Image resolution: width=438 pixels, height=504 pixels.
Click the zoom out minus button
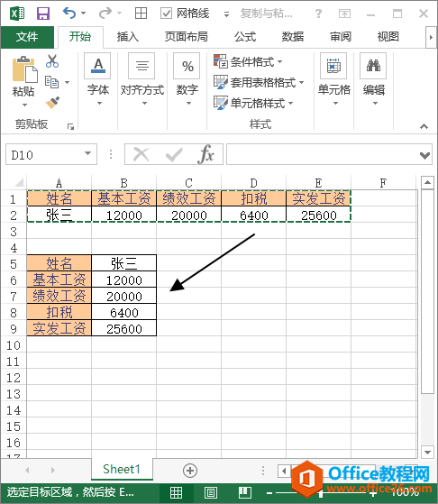269,492
